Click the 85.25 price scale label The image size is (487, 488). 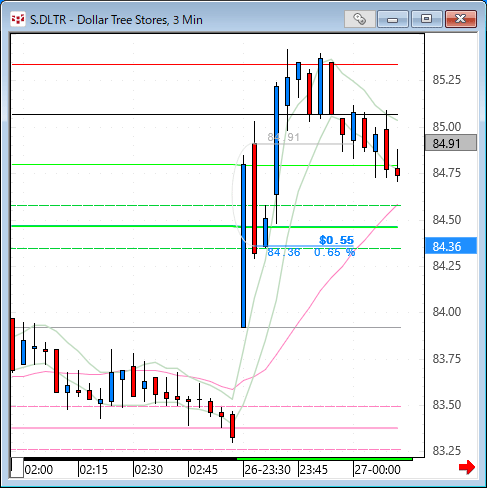click(x=447, y=80)
